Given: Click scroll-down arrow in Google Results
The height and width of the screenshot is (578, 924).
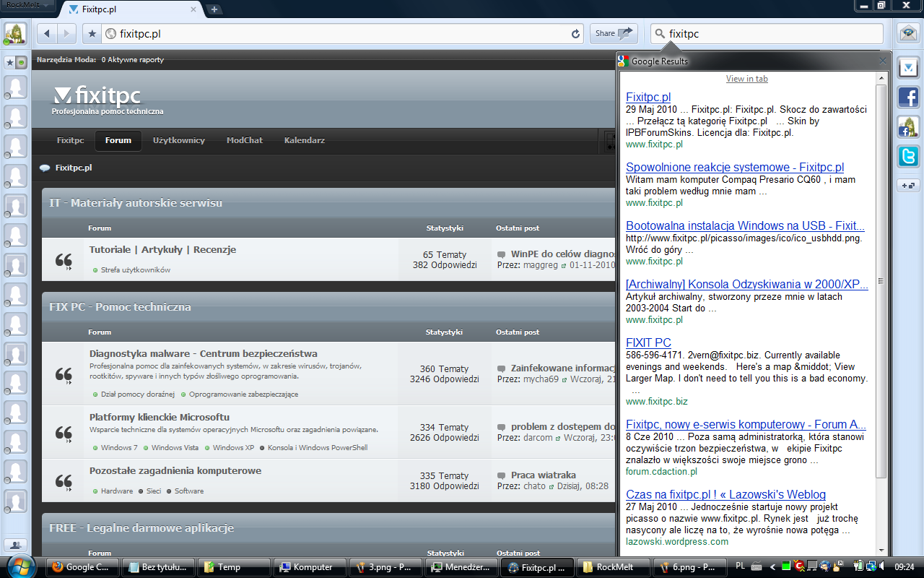Looking at the screenshot, I should click(x=881, y=551).
